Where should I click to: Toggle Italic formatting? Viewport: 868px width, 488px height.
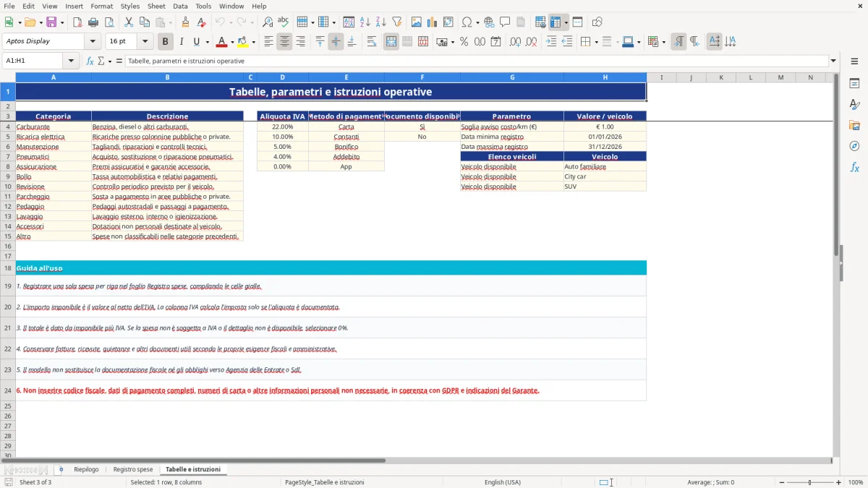(182, 42)
